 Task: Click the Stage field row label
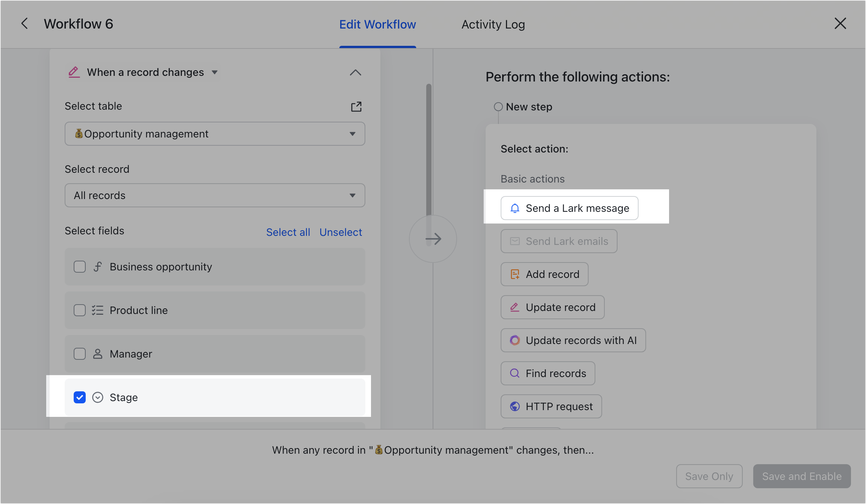(124, 397)
